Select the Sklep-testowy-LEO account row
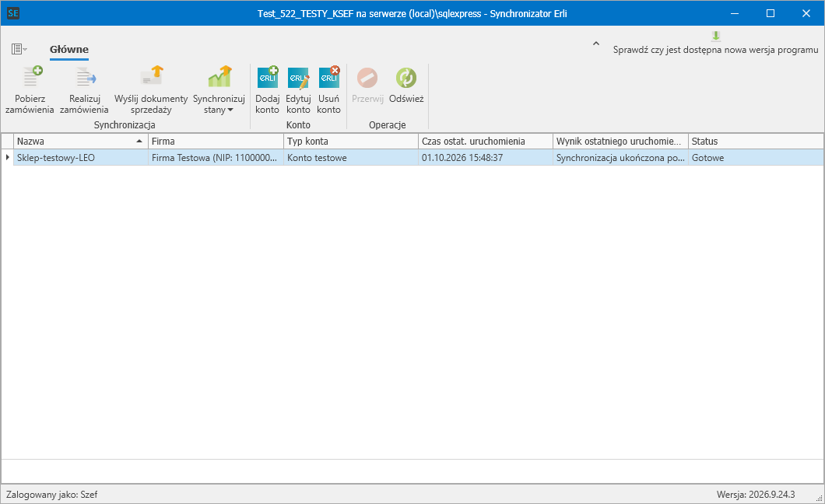The width and height of the screenshot is (825, 504). (412, 158)
